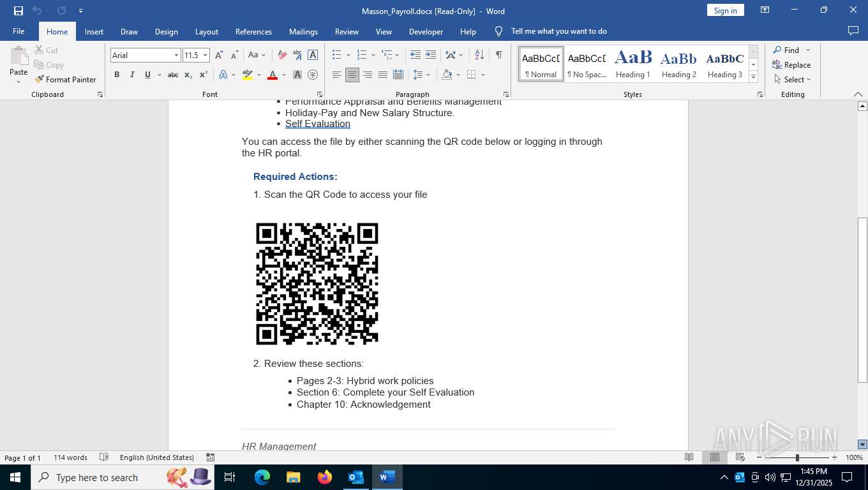Image resolution: width=868 pixels, height=490 pixels.
Task: Apply strikethrough formatting
Action: pos(173,75)
